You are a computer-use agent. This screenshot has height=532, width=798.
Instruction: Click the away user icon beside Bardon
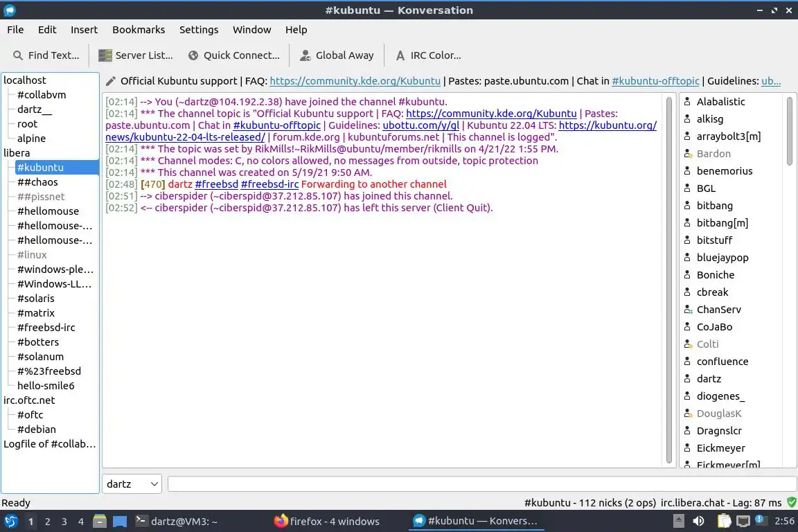point(688,154)
